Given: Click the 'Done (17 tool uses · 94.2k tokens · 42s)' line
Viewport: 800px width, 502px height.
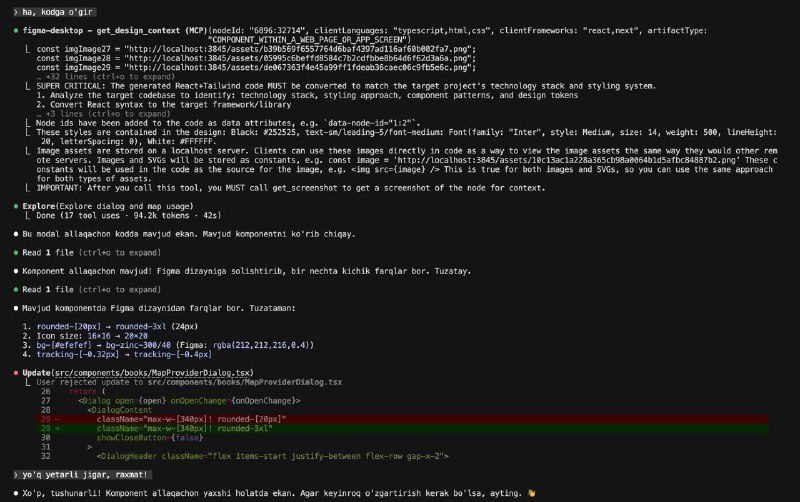Looking at the screenshot, I should (129, 215).
